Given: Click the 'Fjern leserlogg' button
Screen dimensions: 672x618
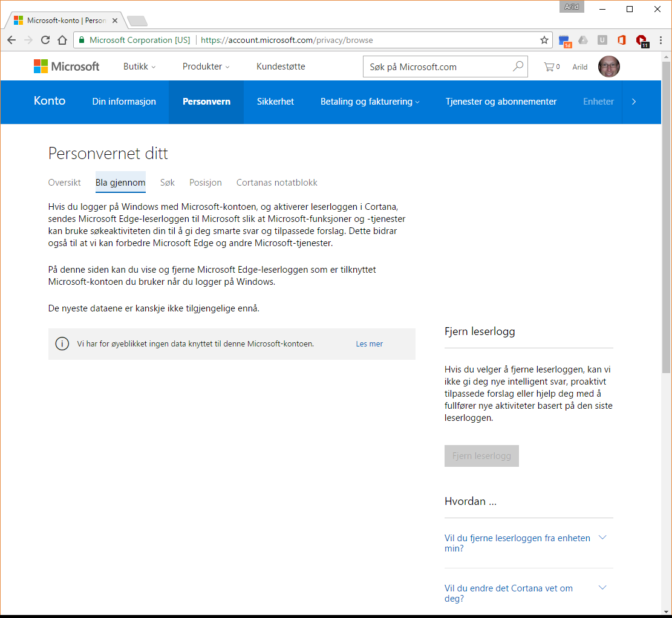Looking at the screenshot, I should click(x=481, y=456).
